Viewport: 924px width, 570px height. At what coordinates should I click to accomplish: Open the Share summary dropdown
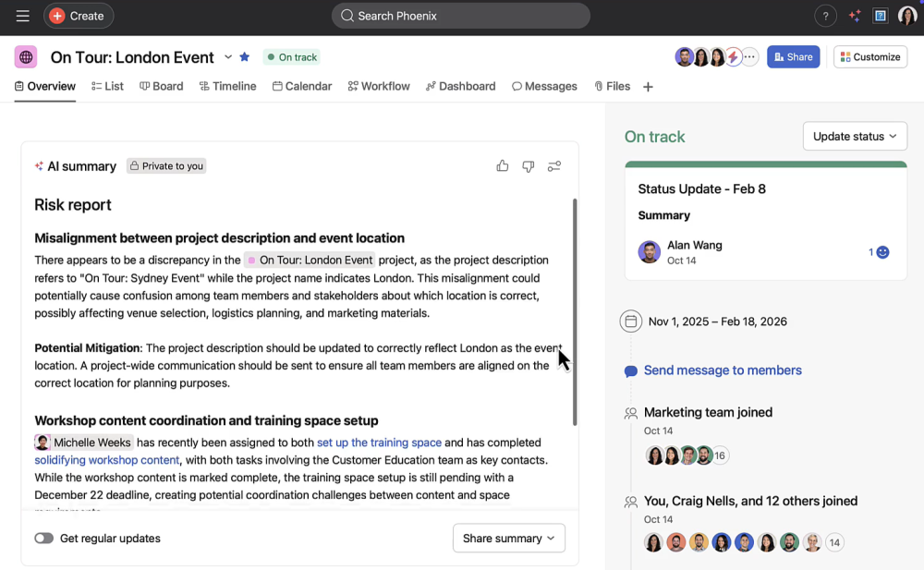(x=508, y=538)
